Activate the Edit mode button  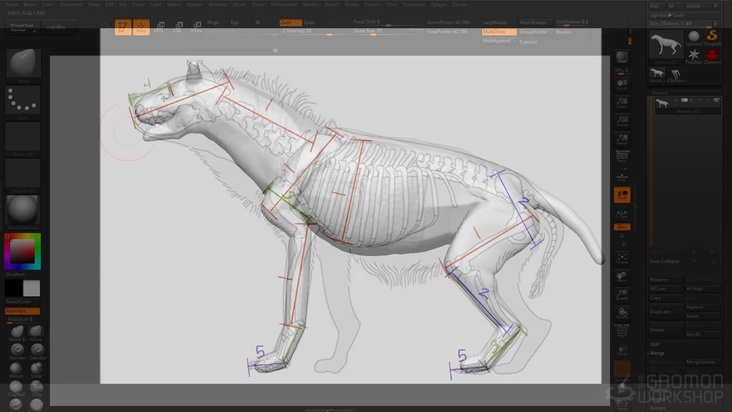click(123, 25)
